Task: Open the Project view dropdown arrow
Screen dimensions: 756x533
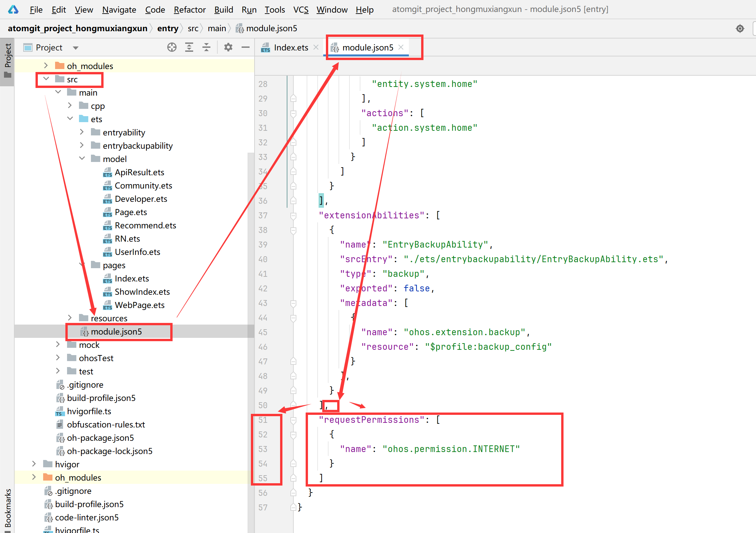Action: click(x=76, y=48)
